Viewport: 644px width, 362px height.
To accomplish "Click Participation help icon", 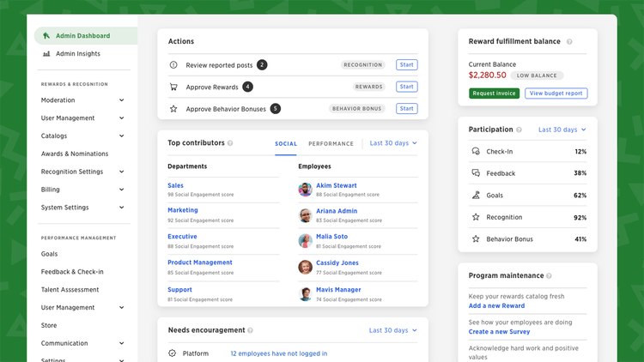I will click(x=519, y=130).
